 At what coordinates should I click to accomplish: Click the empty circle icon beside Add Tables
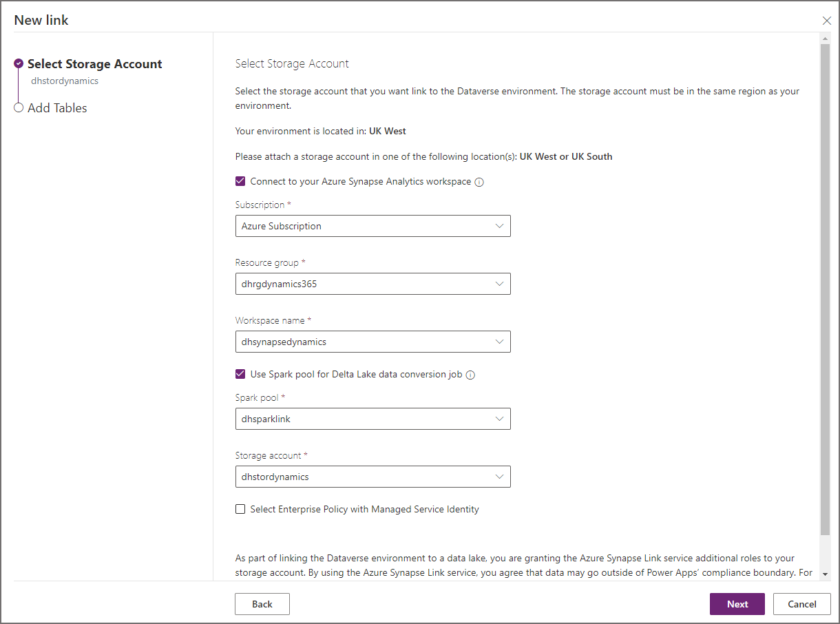pos(19,107)
